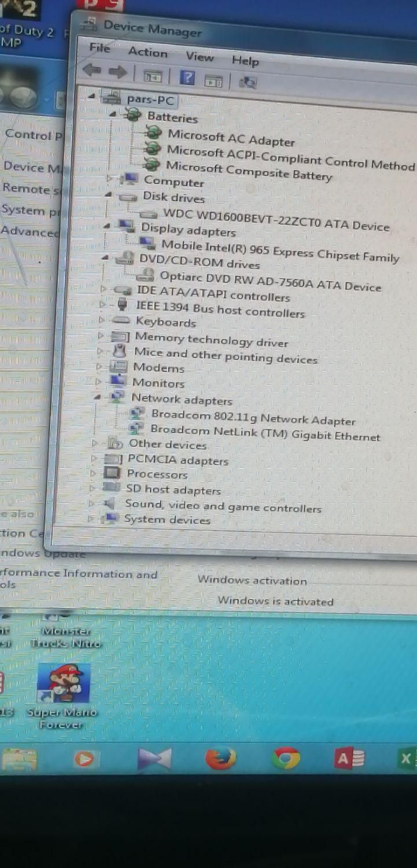Select System devices entry
417x868 pixels.
pyautogui.click(x=167, y=519)
